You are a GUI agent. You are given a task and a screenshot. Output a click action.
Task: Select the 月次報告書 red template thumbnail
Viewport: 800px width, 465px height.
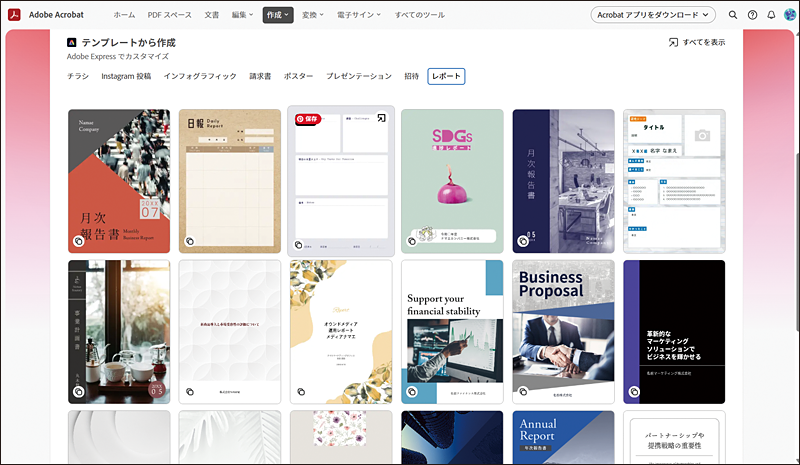[119, 180]
